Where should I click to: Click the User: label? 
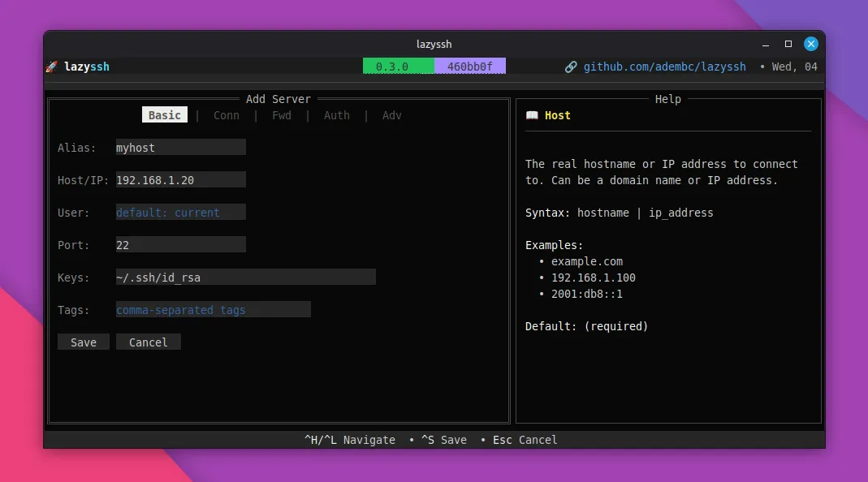tap(74, 213)
